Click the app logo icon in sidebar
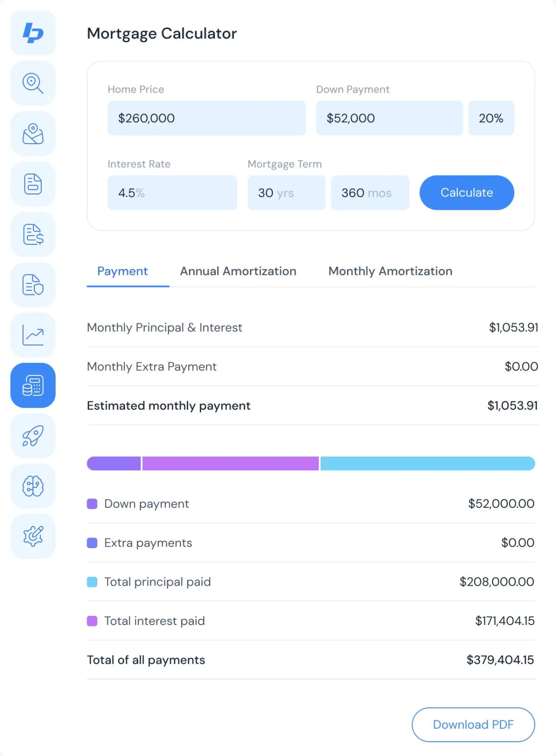The height and width of the screenshot is (756, 556). tap(33, 33)
